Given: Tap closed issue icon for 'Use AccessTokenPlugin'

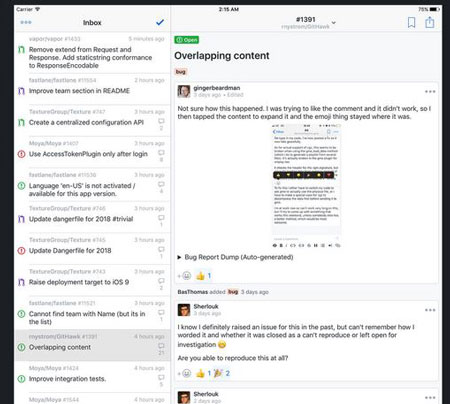Looking at the screenshot, I should 21,154.
